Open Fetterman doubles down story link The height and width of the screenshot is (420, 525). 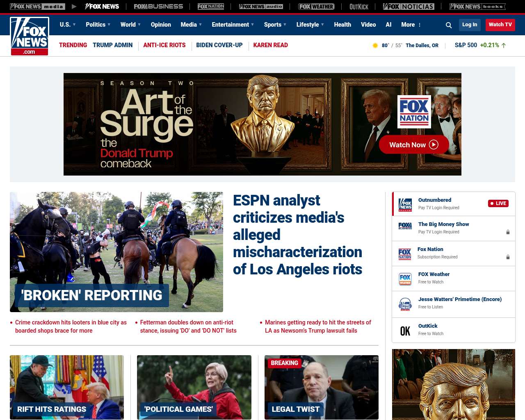[188, 326]
